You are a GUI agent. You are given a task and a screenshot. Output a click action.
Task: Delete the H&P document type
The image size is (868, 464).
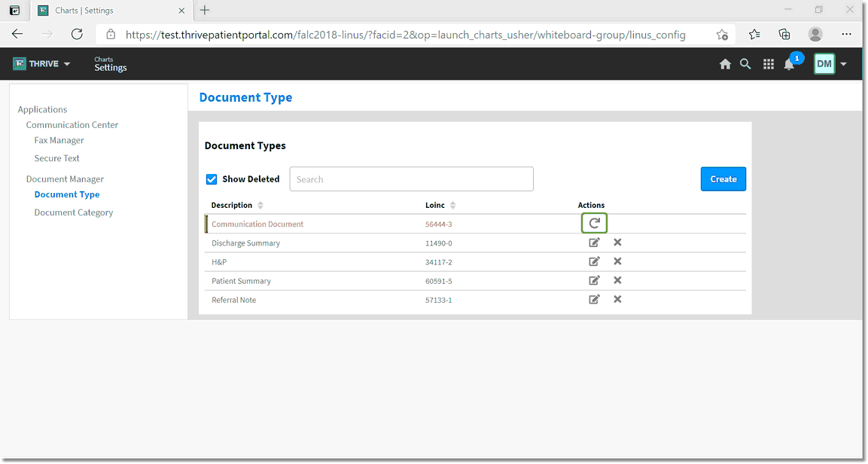[617, 261]
